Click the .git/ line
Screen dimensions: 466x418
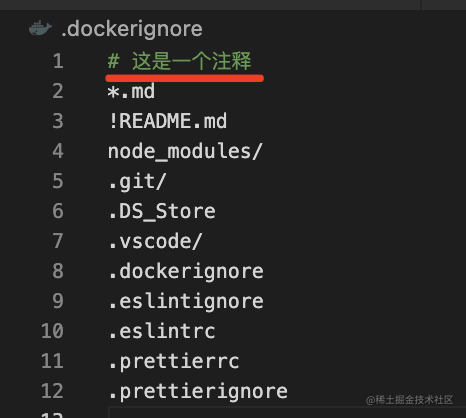[137, 182]
